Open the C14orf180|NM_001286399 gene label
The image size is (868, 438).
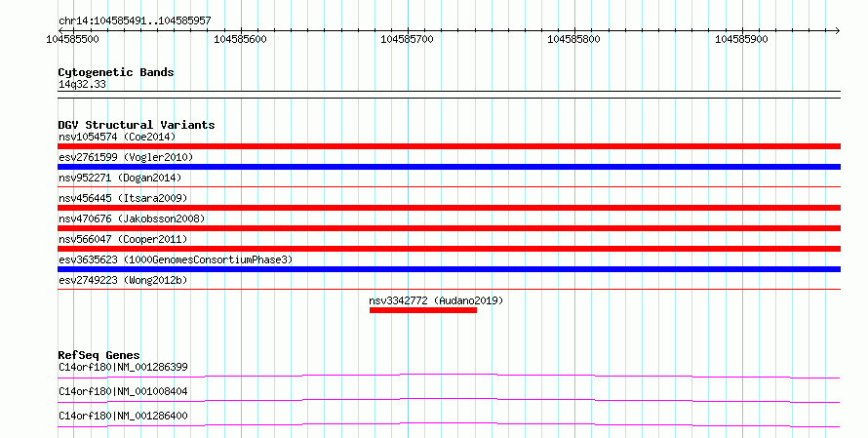click(123, 367)
